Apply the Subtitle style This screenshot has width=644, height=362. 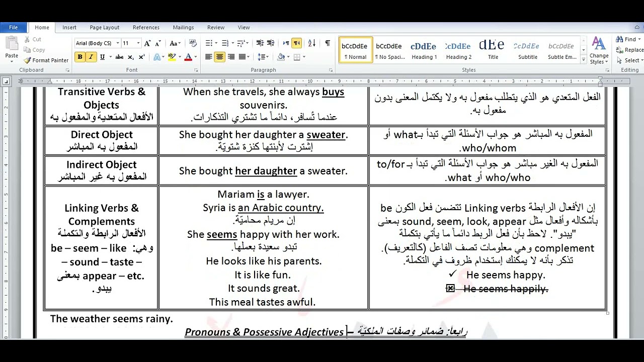click(x=527, y=50)
